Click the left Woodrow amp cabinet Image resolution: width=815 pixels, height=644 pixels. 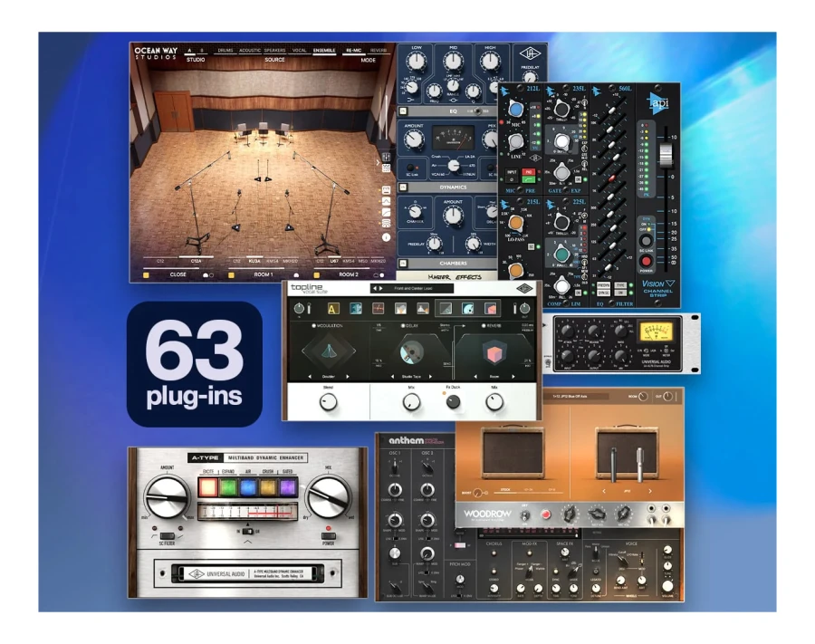pos(513,451)
